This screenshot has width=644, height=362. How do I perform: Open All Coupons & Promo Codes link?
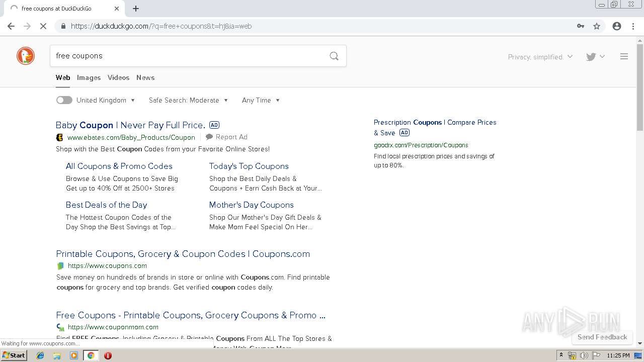coord(119,166)
